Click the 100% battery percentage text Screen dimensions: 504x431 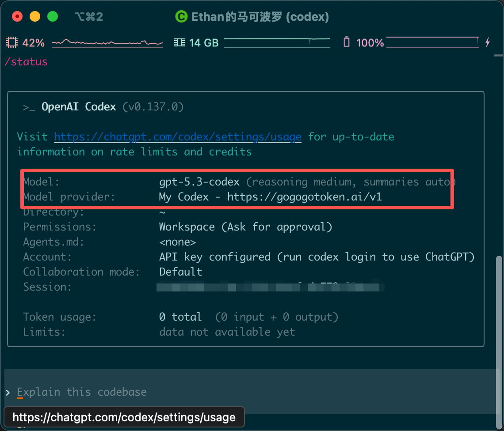pyautogui.click(x=370, y=43)
